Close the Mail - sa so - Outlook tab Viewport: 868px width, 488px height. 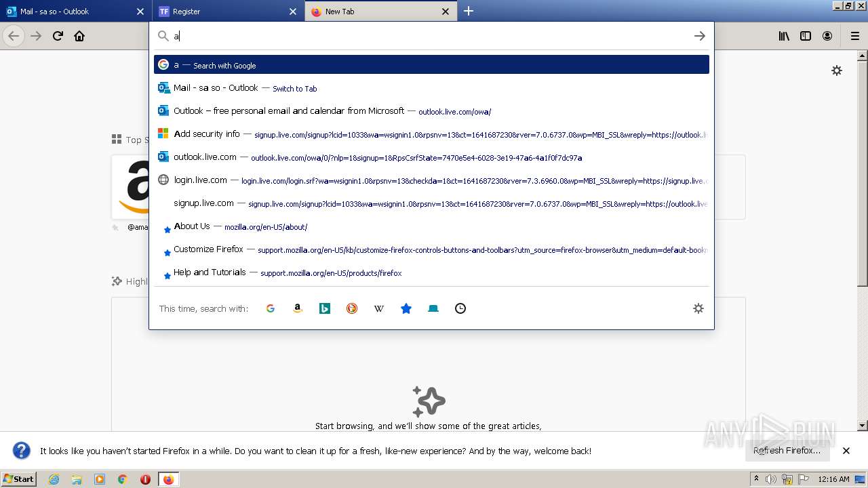pyautogui.click(x=140, y=12)
